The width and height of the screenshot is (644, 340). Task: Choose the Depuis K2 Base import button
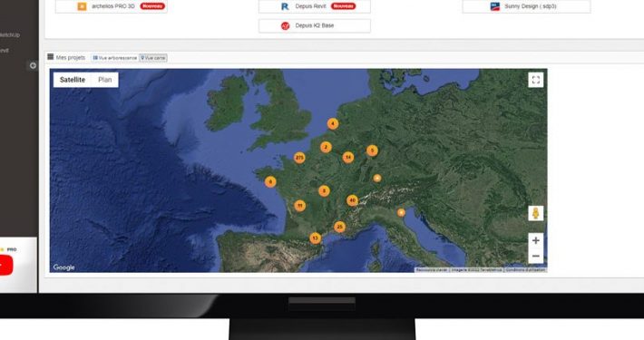point(315,25)
